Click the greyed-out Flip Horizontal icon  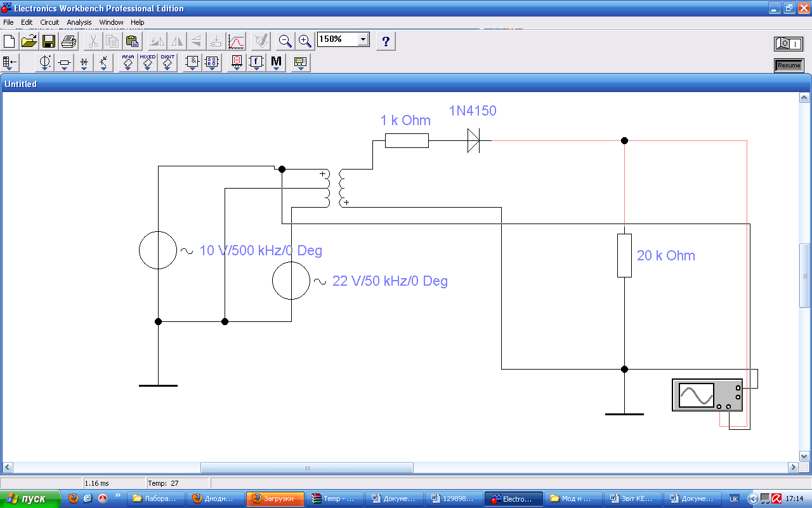coord(176,42)
